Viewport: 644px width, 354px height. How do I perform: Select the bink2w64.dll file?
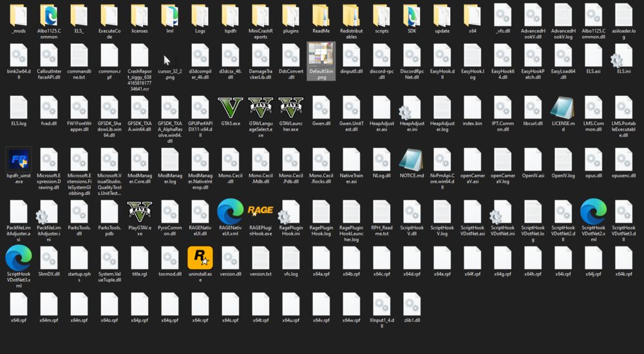(x=19, y=55)
